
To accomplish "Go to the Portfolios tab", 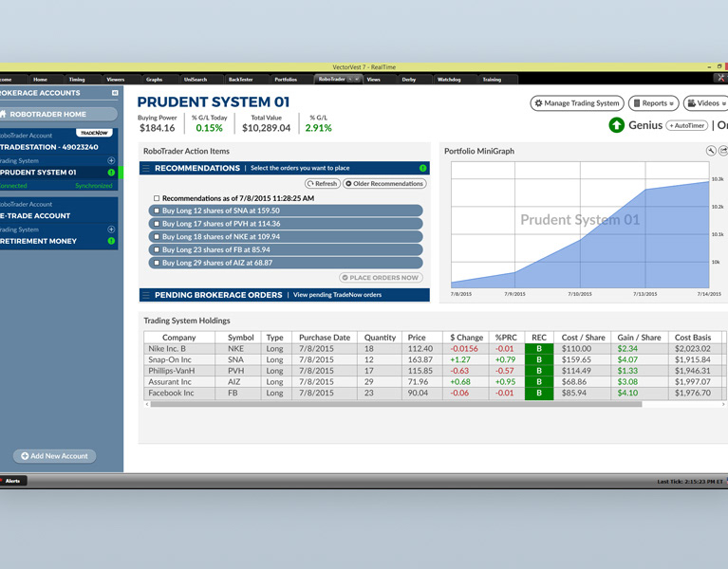I will pos(286,80).
